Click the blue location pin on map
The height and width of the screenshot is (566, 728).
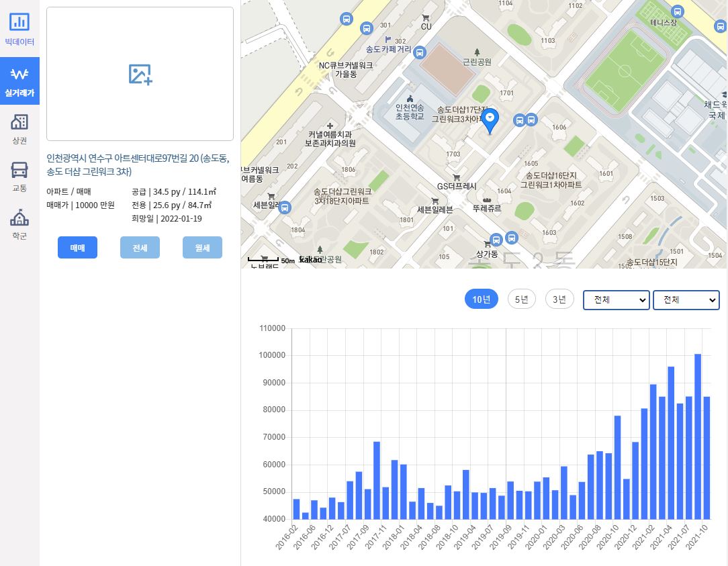click(490, 120)
